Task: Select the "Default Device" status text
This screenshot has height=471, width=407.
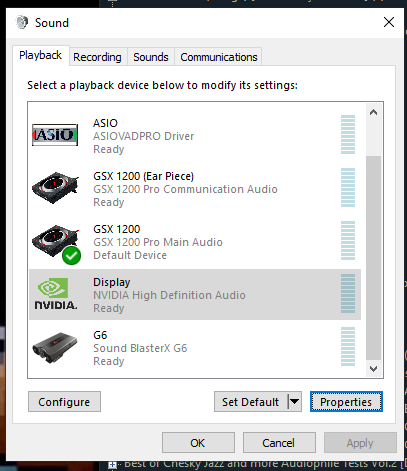Action: coord(130,255)
